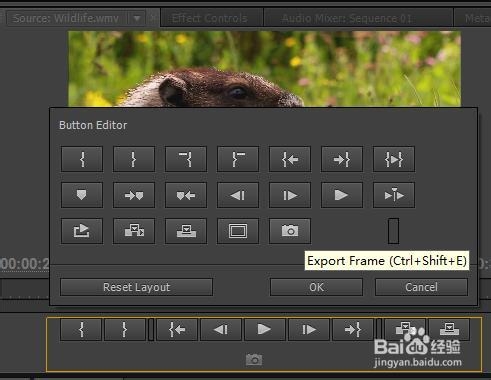Click Mark In on transport bar
491x380 pixels.
(x=81, y=329)
